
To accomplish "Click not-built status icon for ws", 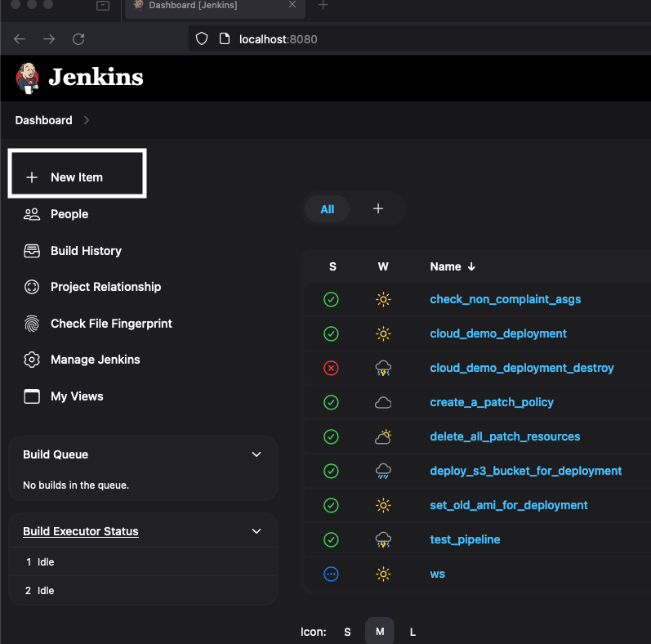I will coord(331,575).
